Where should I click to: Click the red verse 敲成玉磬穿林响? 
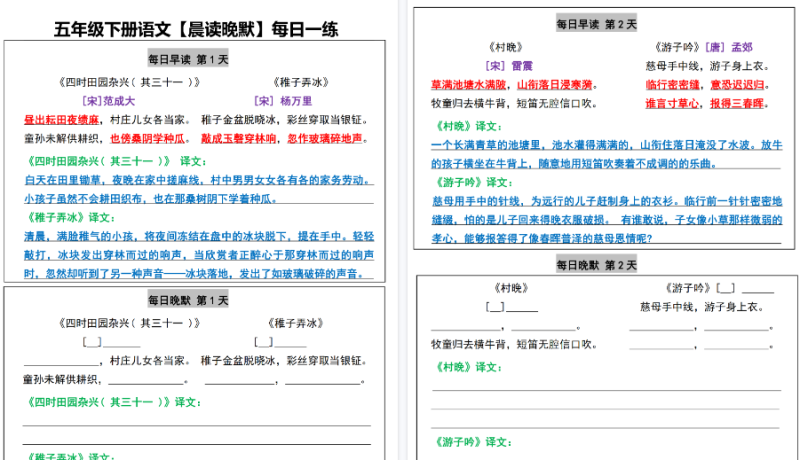(238, 139)
